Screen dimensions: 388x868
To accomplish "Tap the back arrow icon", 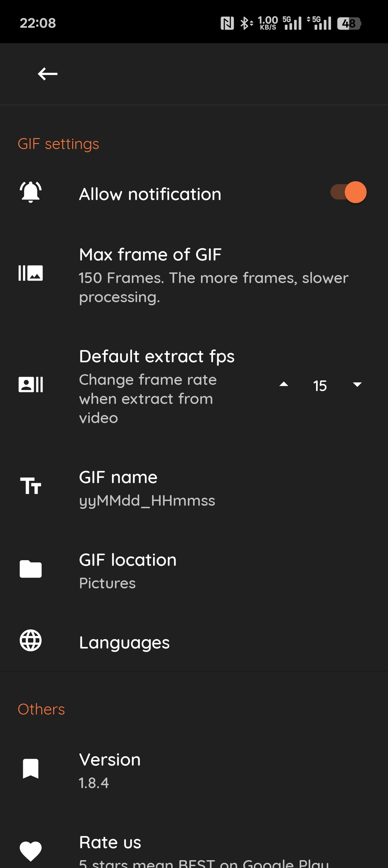I will pyautogui.click(x=48, y=74).
